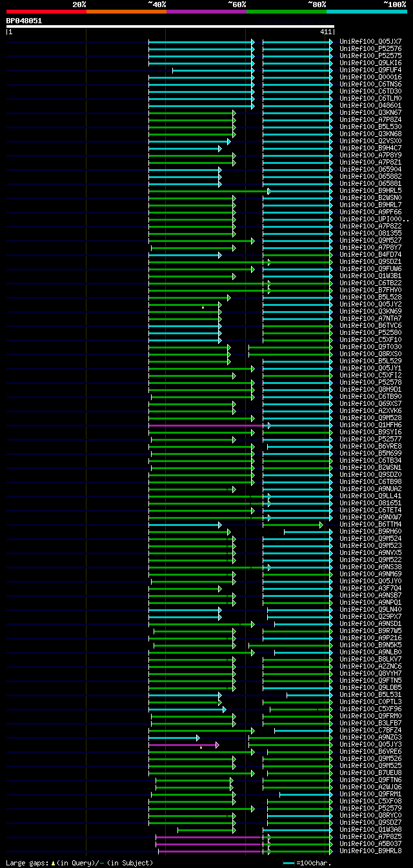This screenshot has height=868, width=413.
Task: Click the red 20% identity legend segment
Action: pyautogui.click(x=46, y=12)
